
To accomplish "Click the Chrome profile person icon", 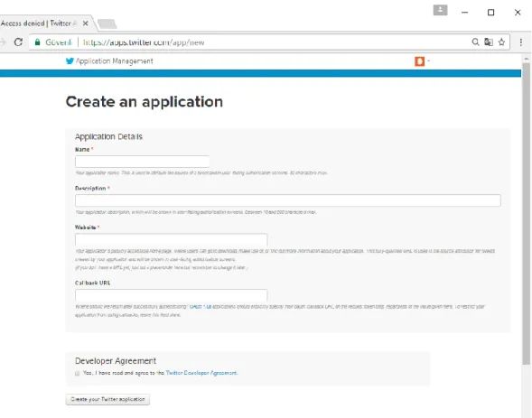I will 440,10.
